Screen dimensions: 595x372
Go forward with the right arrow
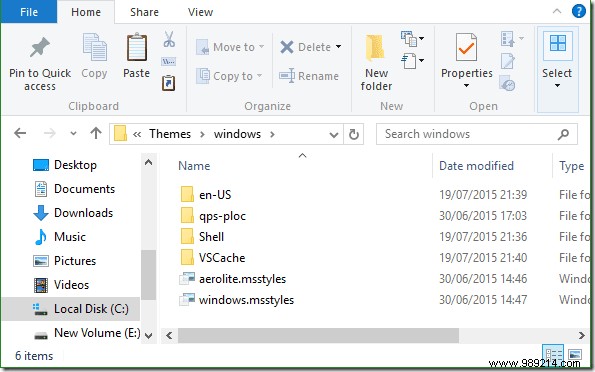coord(49,133)
